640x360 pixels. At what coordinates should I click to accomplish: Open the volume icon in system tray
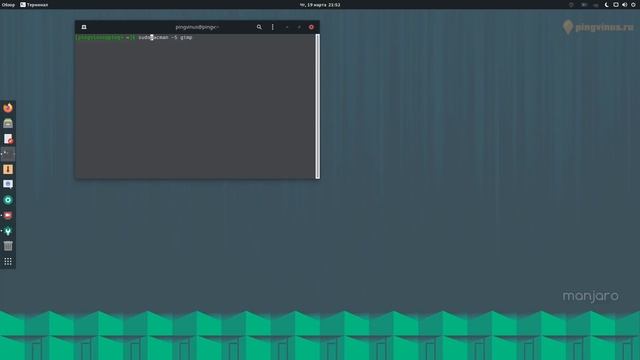point(624,5)
